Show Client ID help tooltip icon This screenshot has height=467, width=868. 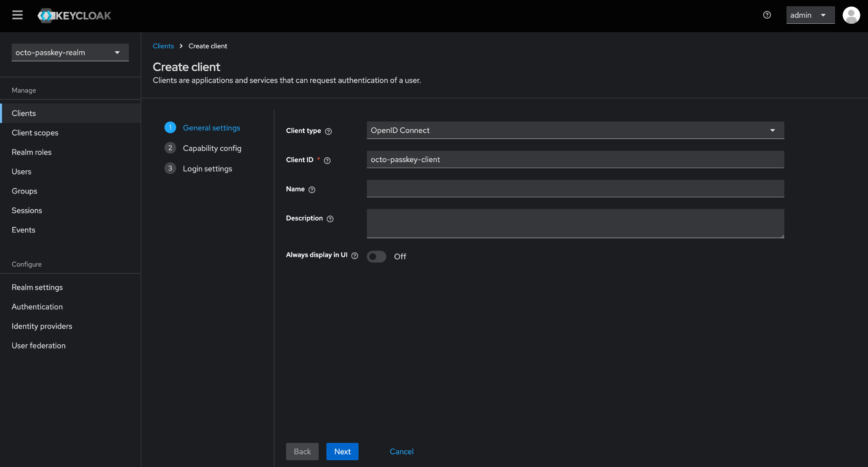(327, 160)
